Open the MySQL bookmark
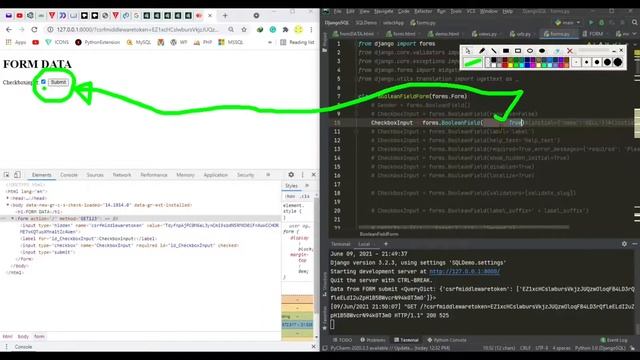The width and height of the screenshot is (640, 360). pos(139,42)
